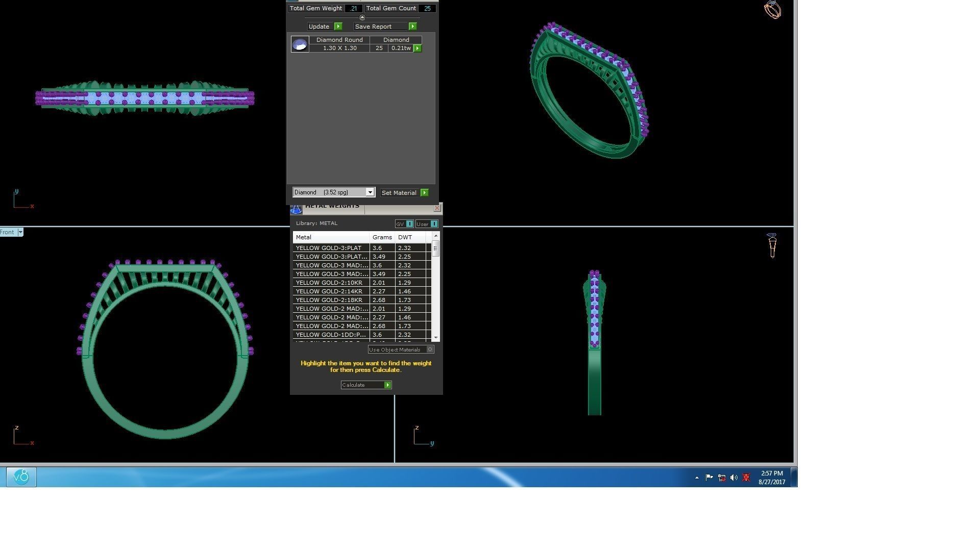
Task: Click the Front viewport label
Action: coord(8,232)
